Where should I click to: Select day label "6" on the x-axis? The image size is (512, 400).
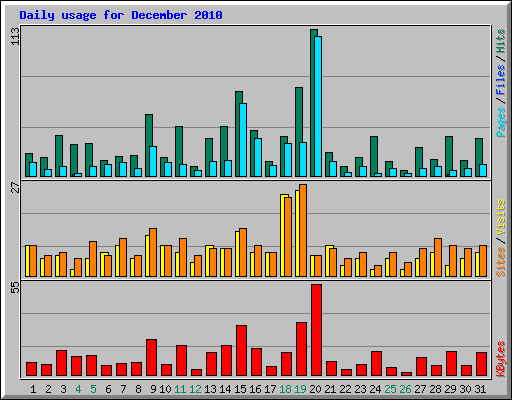tap(108, 389)
